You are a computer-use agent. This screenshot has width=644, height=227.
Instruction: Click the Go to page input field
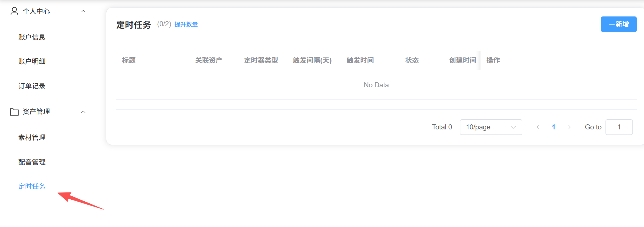619,127
